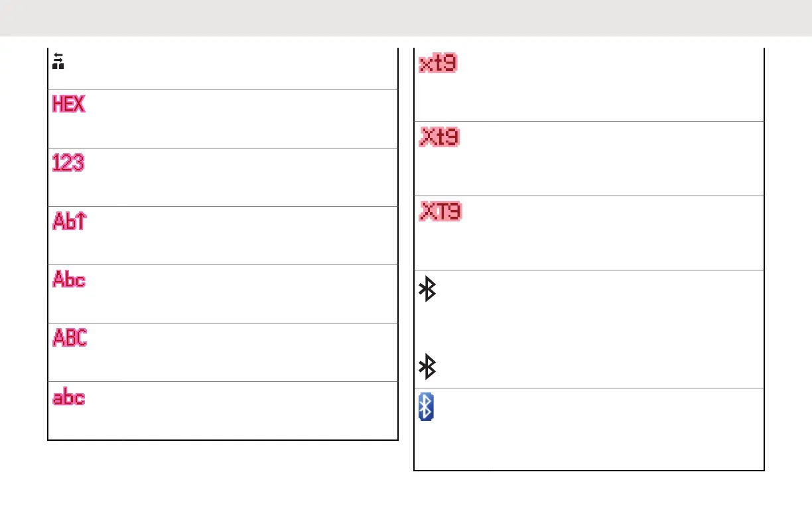812x525 pixels.
Task: Click the Ab with up arrow icon
Action: tap(69, 221)
